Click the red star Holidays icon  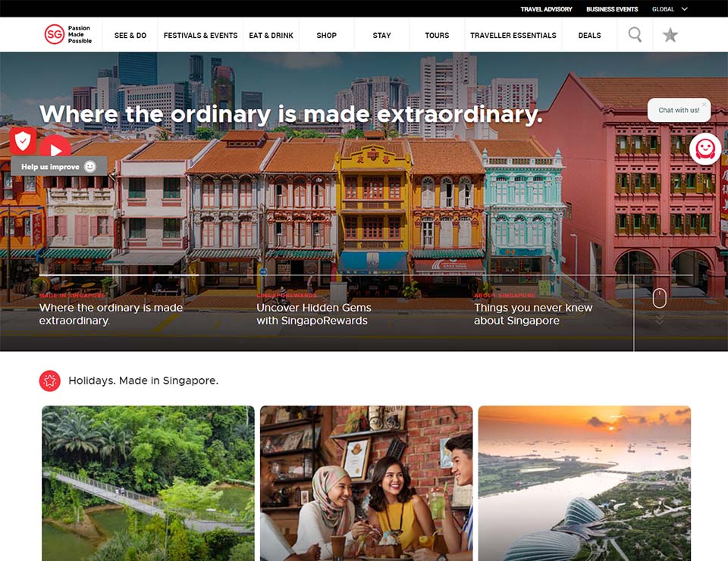point(50,381)
